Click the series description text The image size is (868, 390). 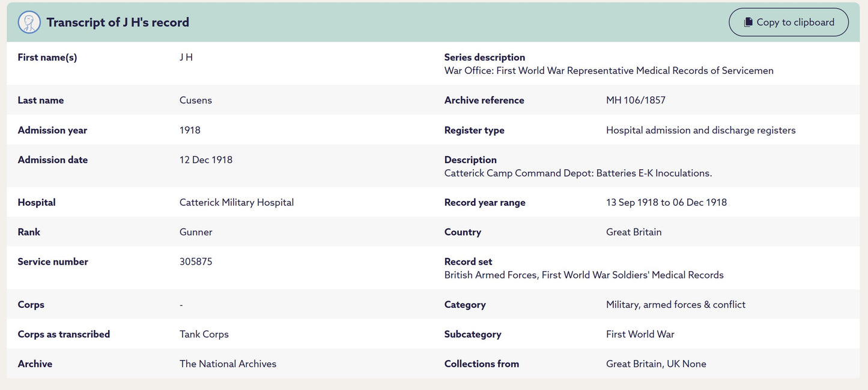pos(609,71)
